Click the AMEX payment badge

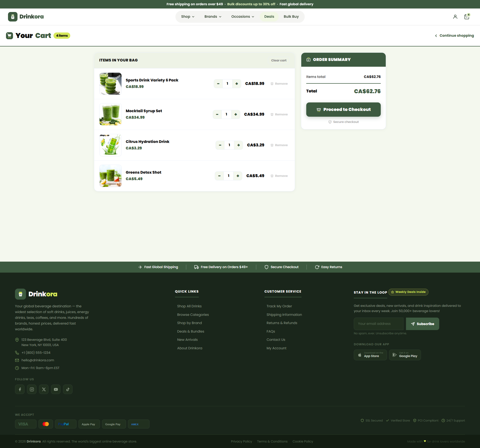[139, 424]
